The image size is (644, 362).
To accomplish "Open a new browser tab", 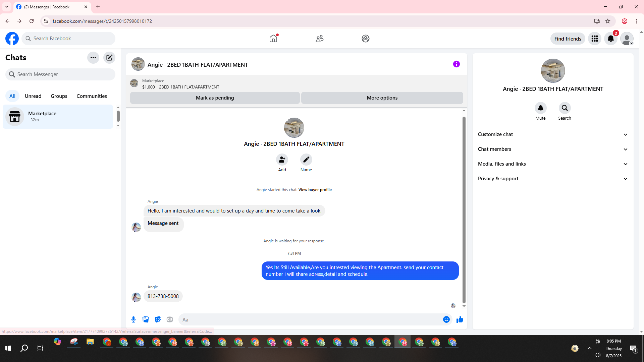I will 98,7.
